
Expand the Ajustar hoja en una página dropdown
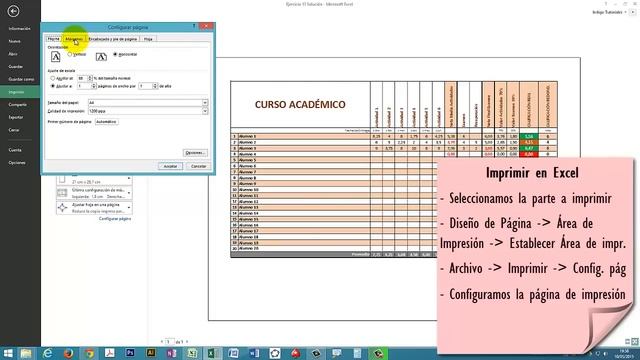click(129, 208)
